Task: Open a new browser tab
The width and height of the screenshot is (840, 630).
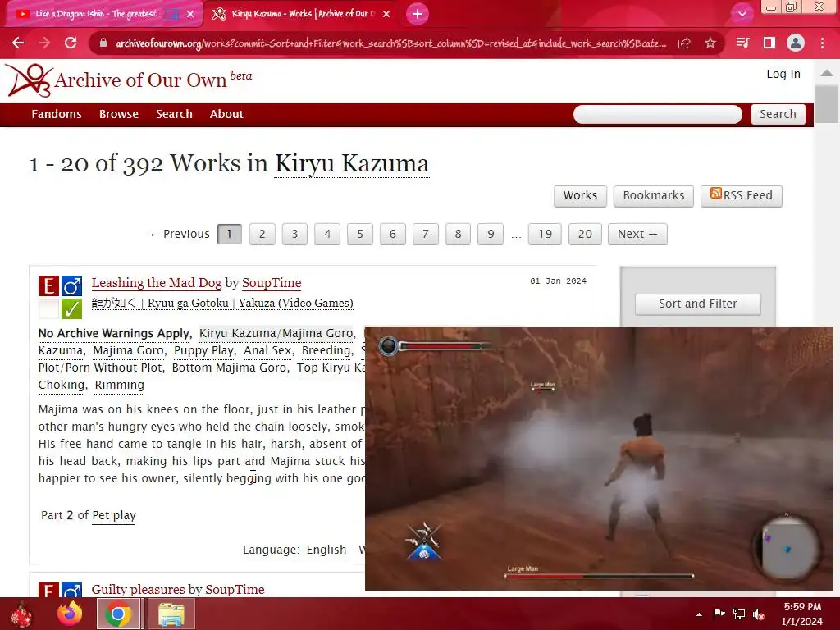Action: pos(418,14)
